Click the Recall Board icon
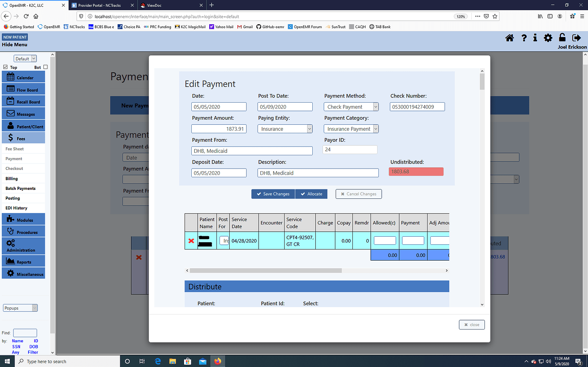 23,101
